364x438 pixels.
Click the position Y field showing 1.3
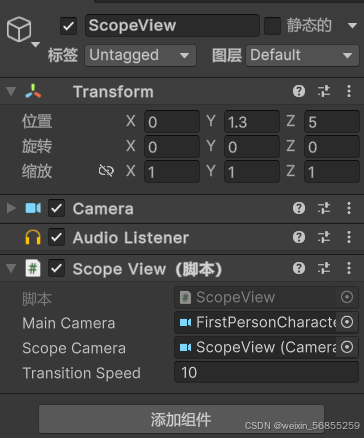point(252,122)
